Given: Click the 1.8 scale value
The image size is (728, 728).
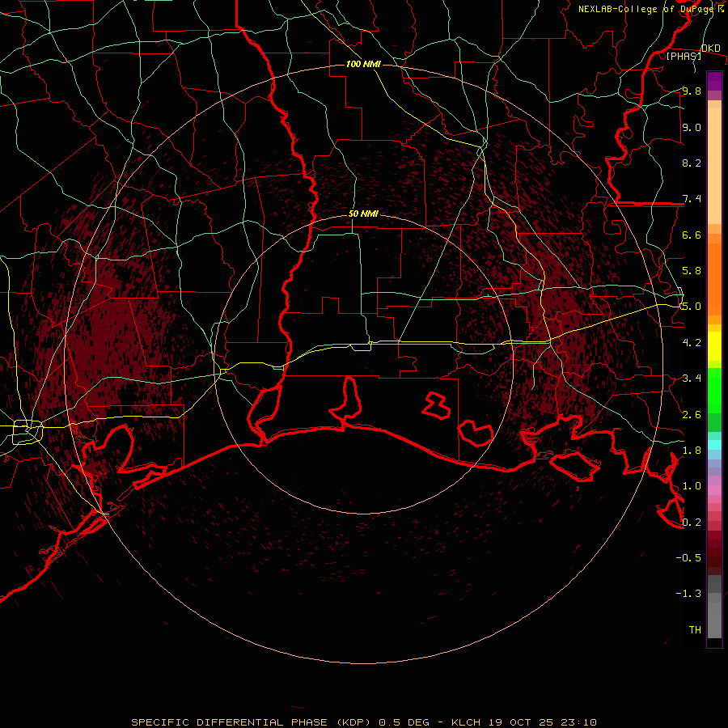Looking at the screenshot, I should point(692,451).
